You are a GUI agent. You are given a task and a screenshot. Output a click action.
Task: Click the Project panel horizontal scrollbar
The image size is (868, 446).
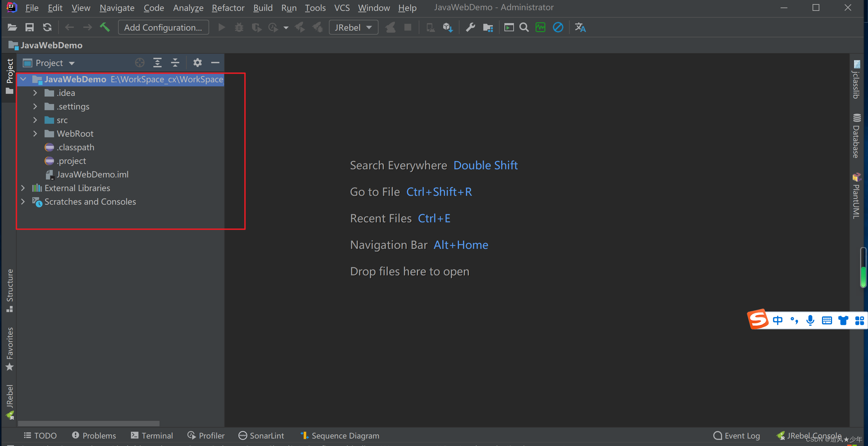click(x=88, y=424)
